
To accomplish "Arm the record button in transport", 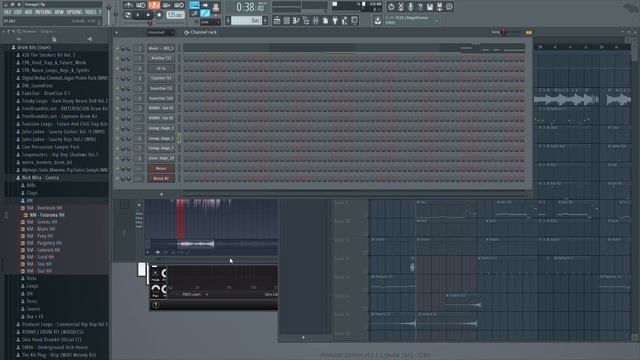I will [159, 15].
